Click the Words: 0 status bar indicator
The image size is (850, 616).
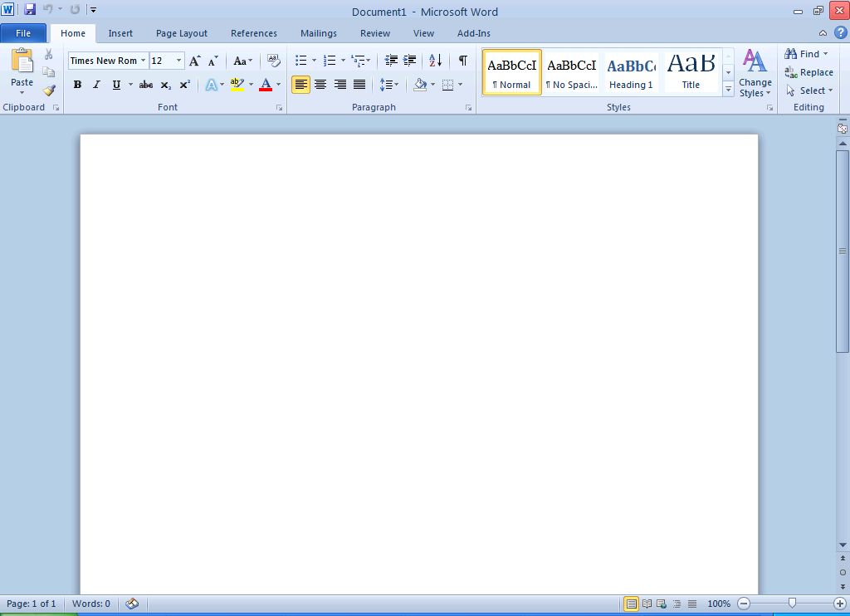(x=90, y=604)
